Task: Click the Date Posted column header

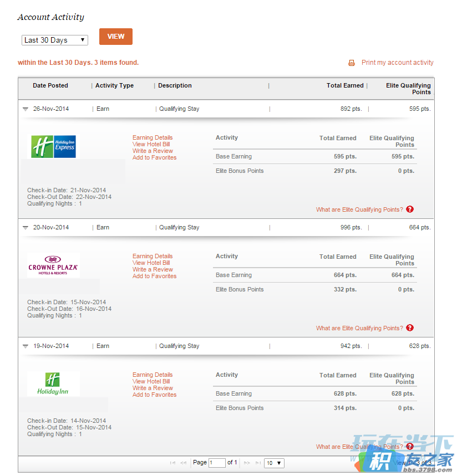Action: (50, 85)
